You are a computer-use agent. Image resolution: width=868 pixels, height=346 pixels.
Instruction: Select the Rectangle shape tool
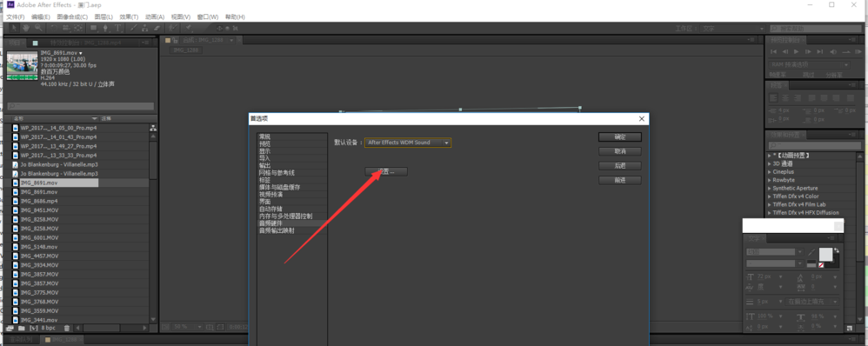pos(94,28)
